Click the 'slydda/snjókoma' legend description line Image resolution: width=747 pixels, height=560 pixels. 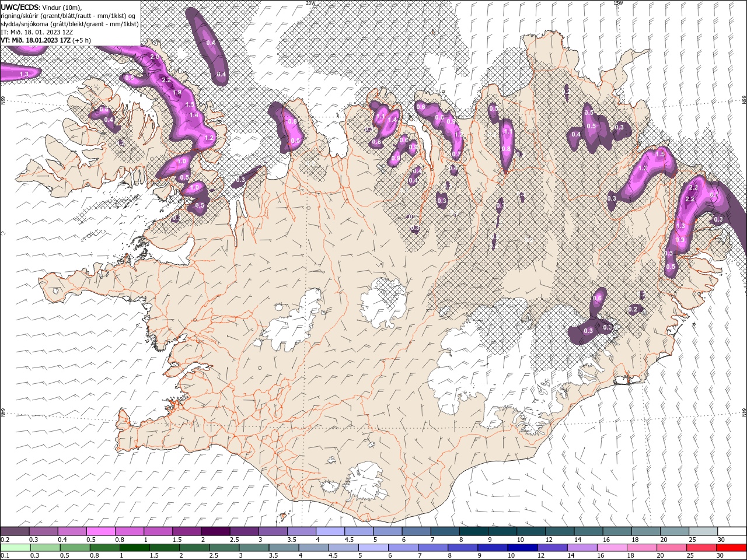(69, 24)
